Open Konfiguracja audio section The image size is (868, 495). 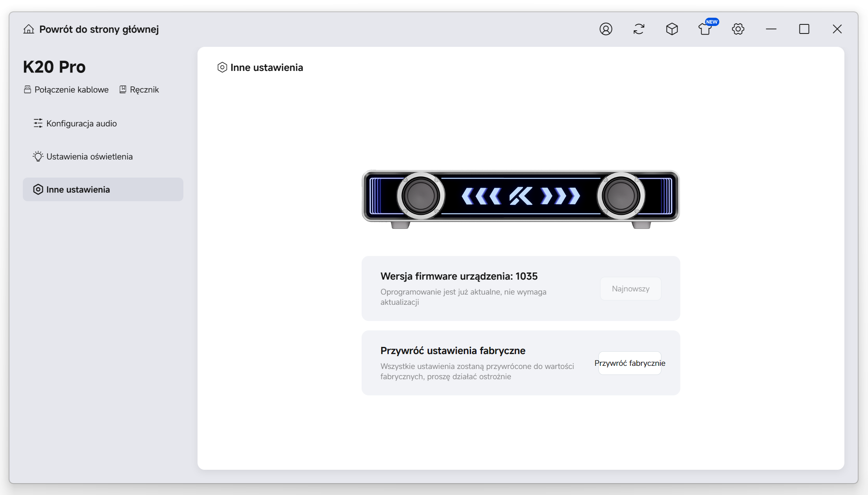pos(103,123)
